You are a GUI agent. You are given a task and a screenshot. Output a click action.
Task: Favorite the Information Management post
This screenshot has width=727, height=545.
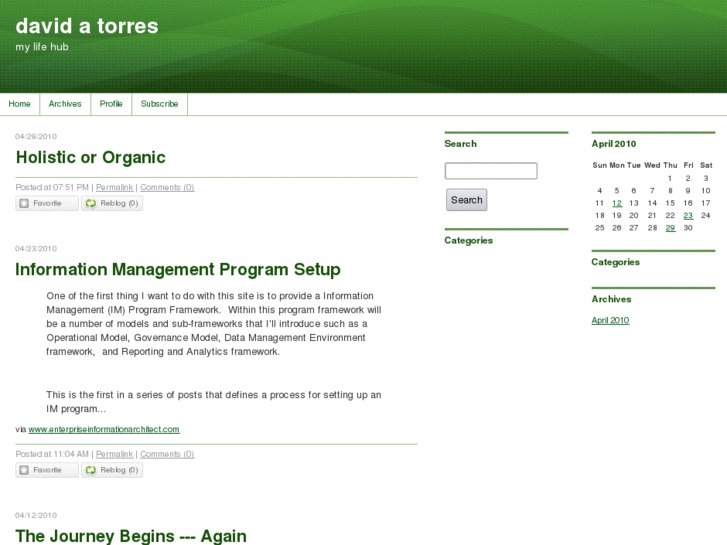(x=47, y=470)
